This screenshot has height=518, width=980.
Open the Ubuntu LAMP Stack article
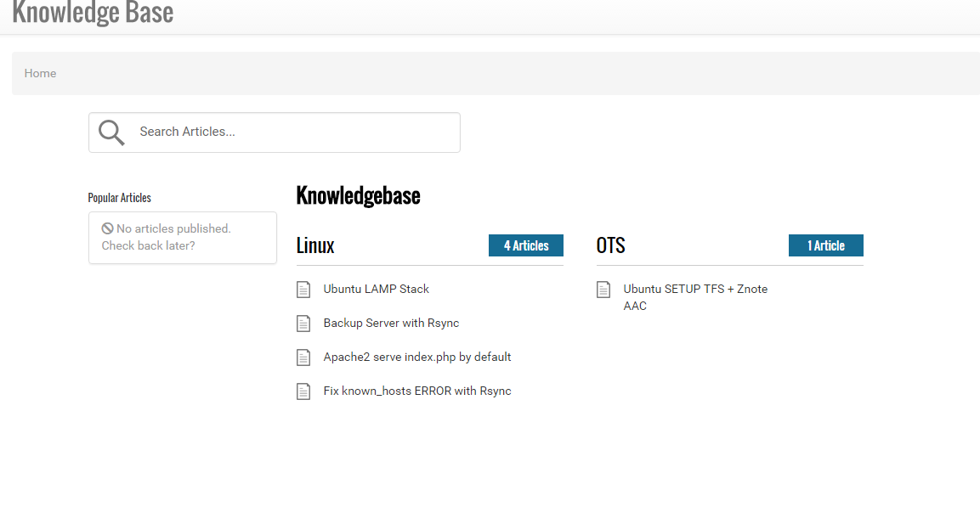pyautogui.click(x=377, y=289)
